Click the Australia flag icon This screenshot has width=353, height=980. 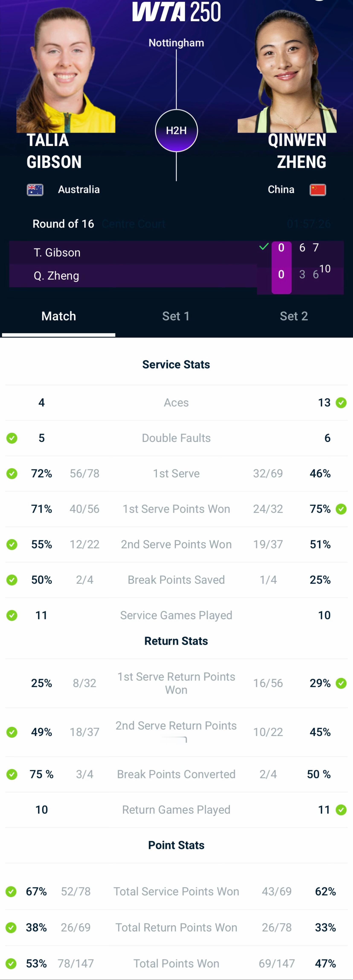35,189
